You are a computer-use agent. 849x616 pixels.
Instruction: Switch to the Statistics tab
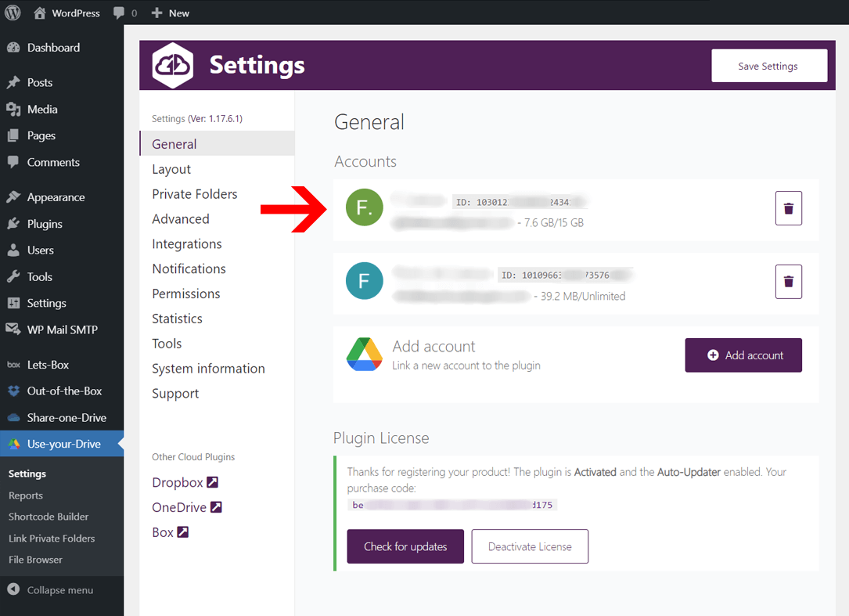click(x=177, y=319)
